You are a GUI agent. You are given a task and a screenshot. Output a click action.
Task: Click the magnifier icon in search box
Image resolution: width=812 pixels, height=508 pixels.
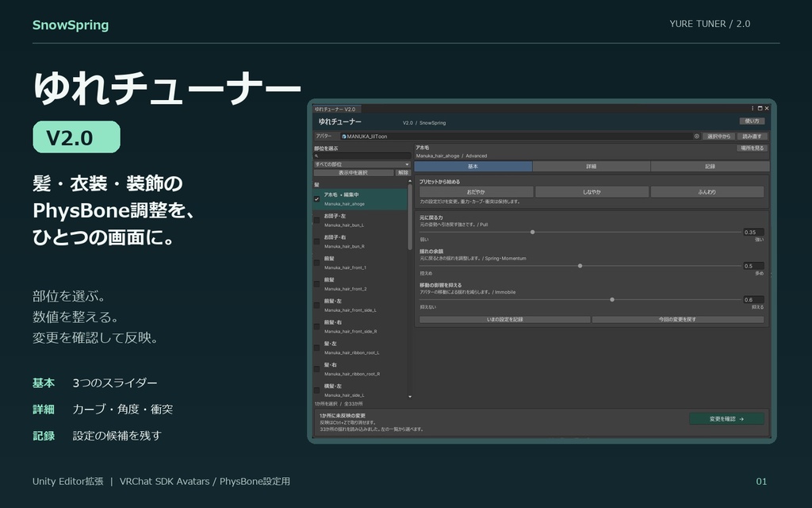(x=316, y=156)
